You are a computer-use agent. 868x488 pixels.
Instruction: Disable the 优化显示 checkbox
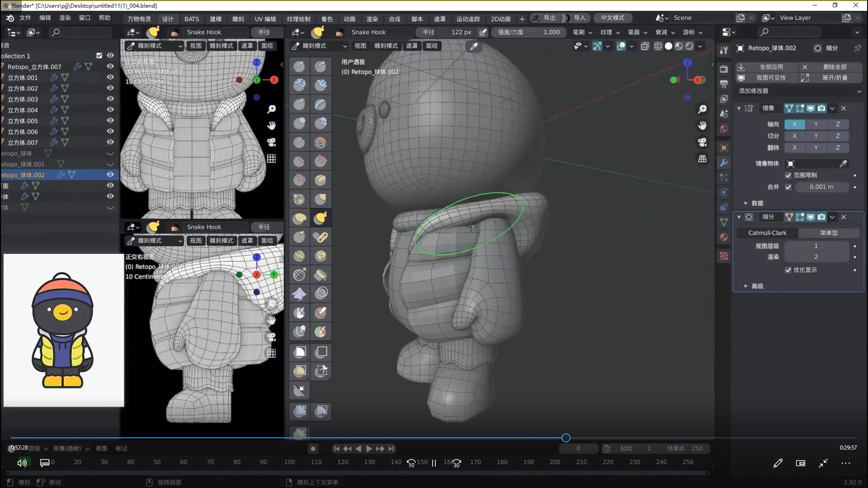(788, 270)
